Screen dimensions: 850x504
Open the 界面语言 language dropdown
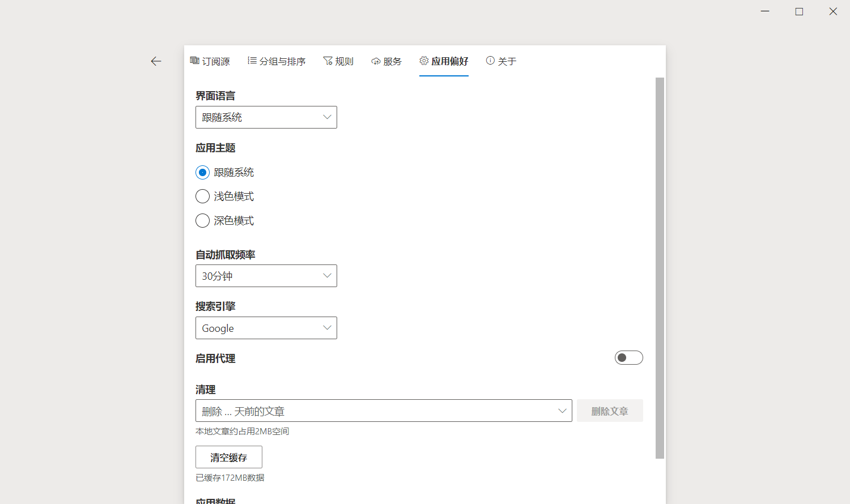(x=266, y=117)
